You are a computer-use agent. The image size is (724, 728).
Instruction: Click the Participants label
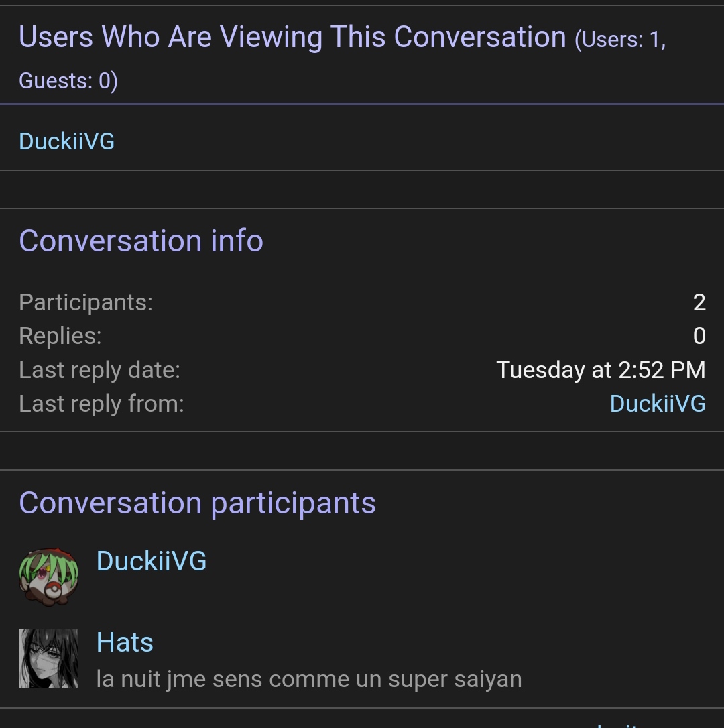(86, 303)
